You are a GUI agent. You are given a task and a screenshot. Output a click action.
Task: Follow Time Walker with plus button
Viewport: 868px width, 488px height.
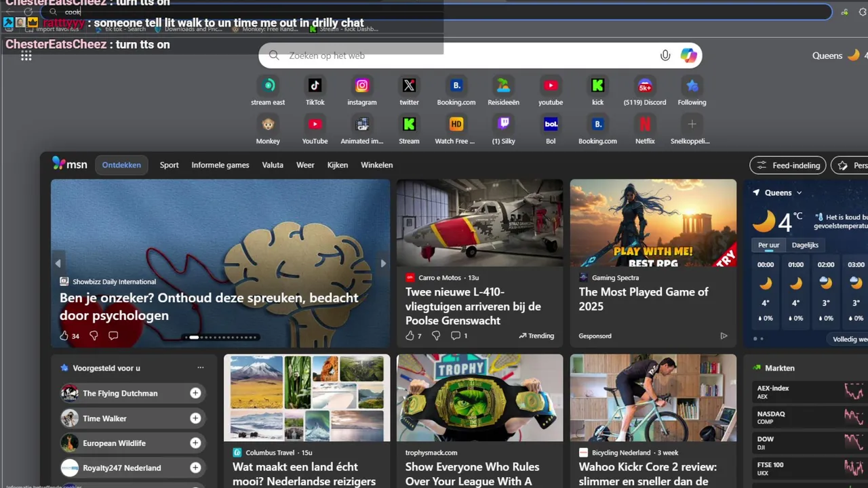pos(195,418)
